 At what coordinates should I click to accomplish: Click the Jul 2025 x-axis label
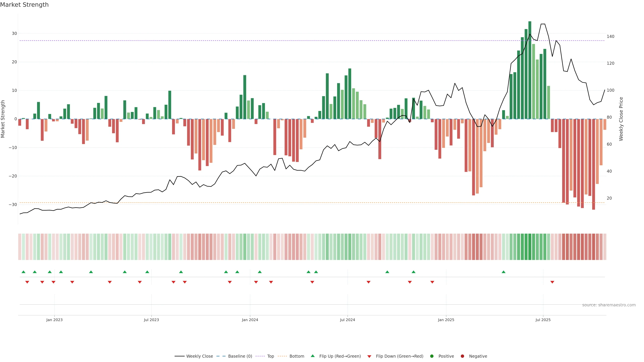tap(543, 320)
